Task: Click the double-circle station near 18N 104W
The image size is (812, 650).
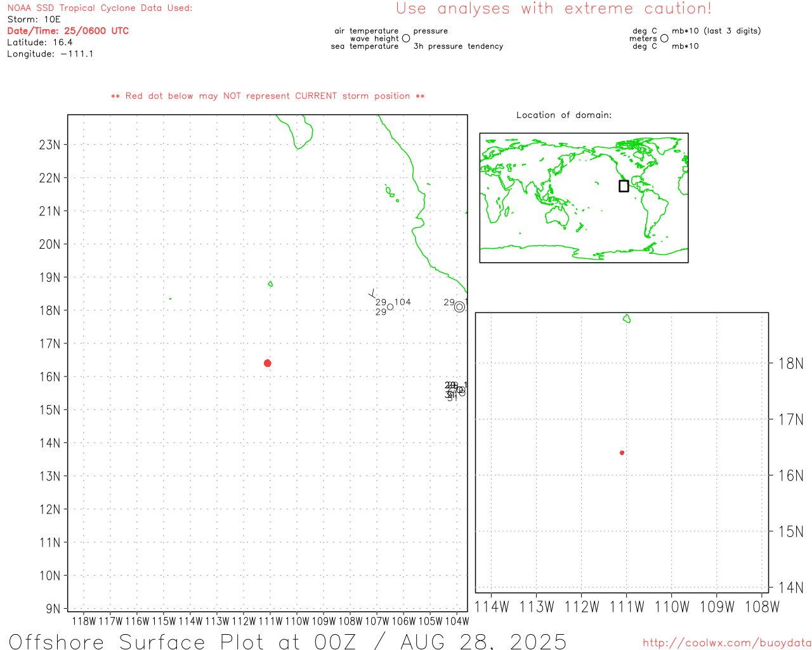Action: click(x=459, y=307)
